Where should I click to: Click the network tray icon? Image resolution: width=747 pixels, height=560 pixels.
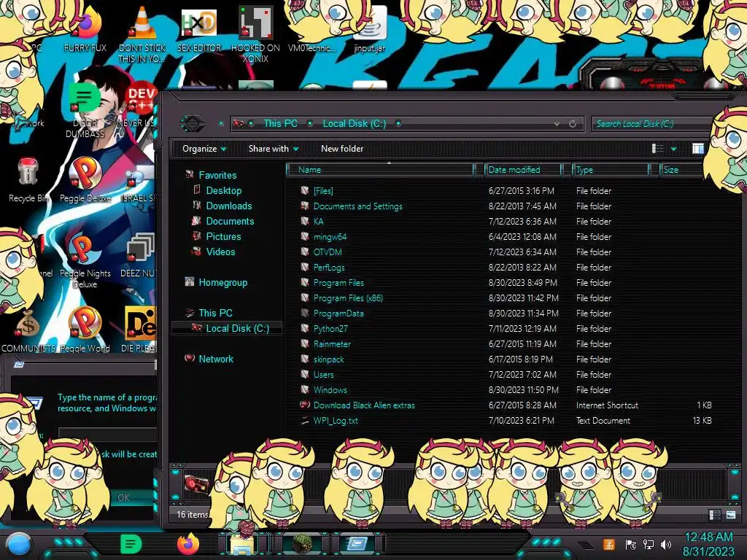(x=648, y=545)
